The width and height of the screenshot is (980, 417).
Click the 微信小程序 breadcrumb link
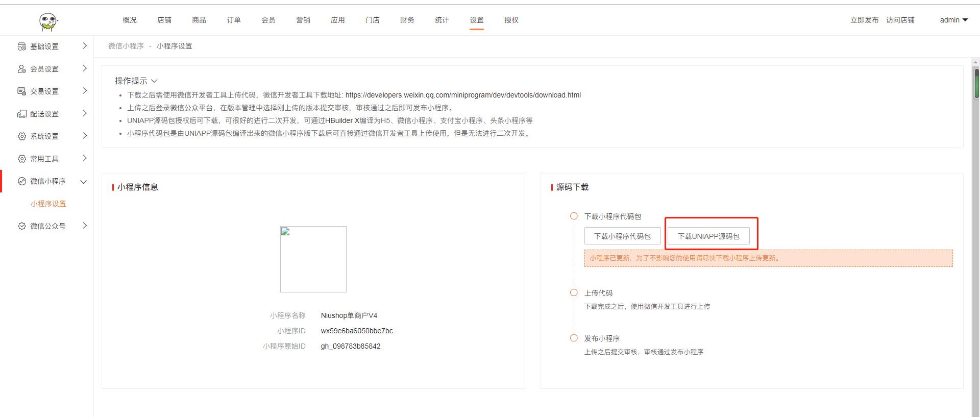[126, 46]
